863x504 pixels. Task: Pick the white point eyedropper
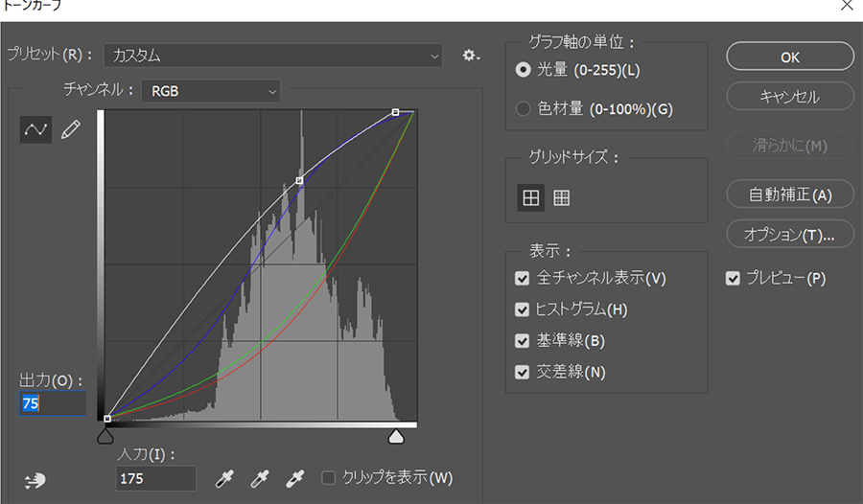pyautogui.click(x=295, y=479)
